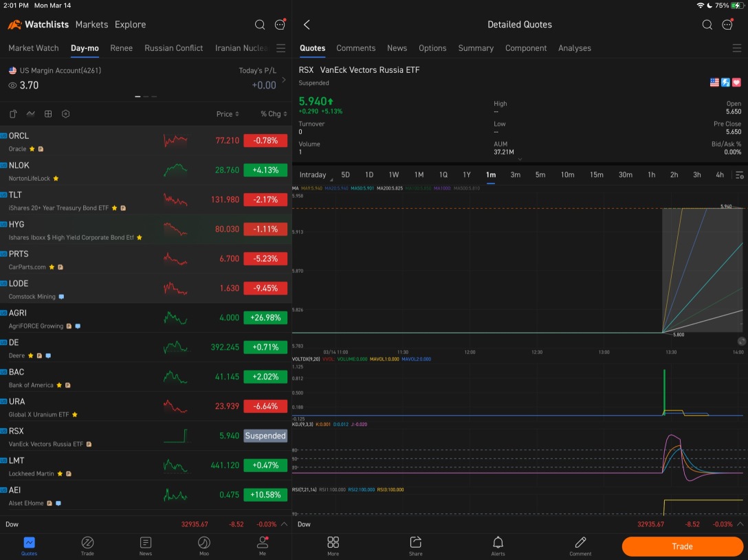Switch to the Markets tab
Screen dimensions: 748x560
point(91,24)
